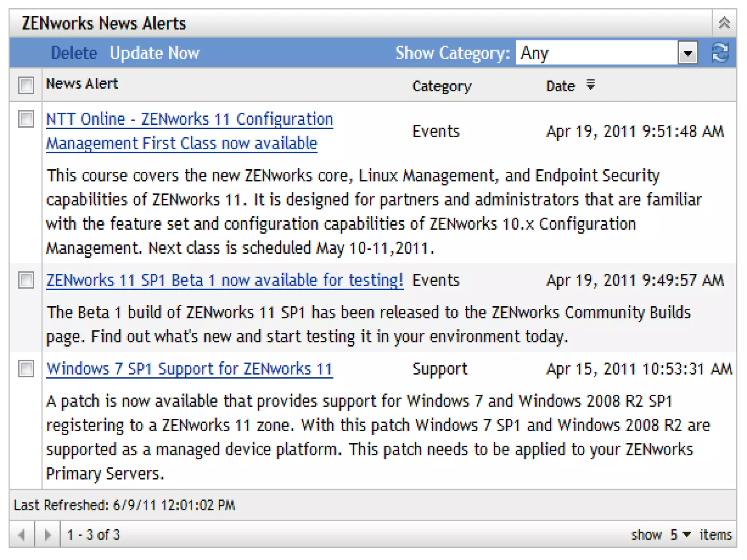Check the ZENworks 11 SP1 Beta 1 checkbox

pyautogui.click(x=26, y=280)
